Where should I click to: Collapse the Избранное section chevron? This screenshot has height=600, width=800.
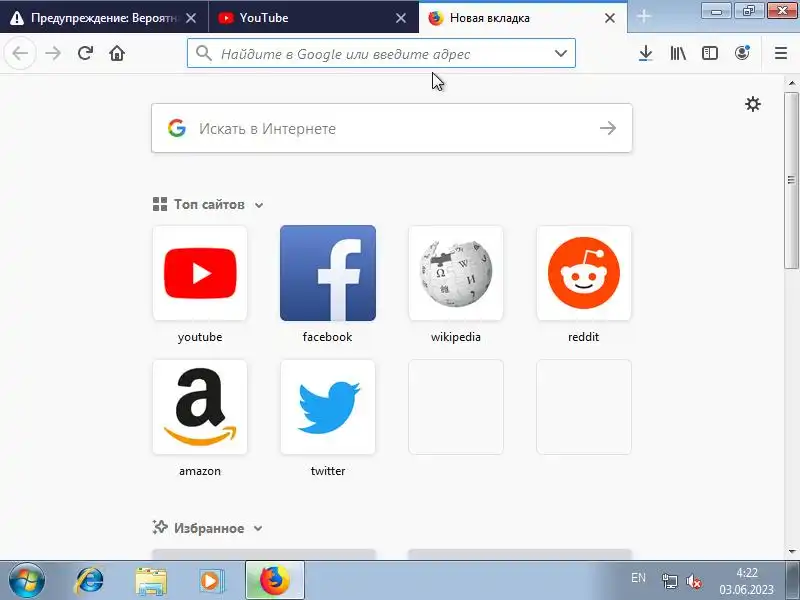pyautogui.click(x=258, y=529)
